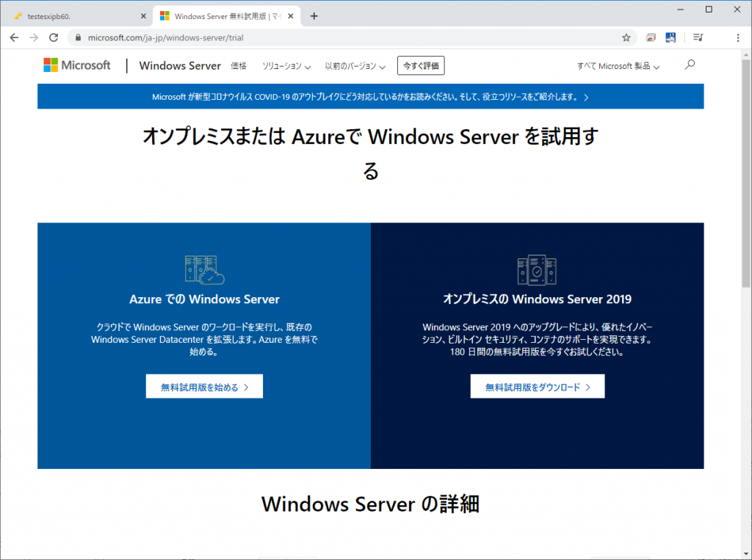
Task: Close the testesxipb60 tab
Action: point(143,16)
